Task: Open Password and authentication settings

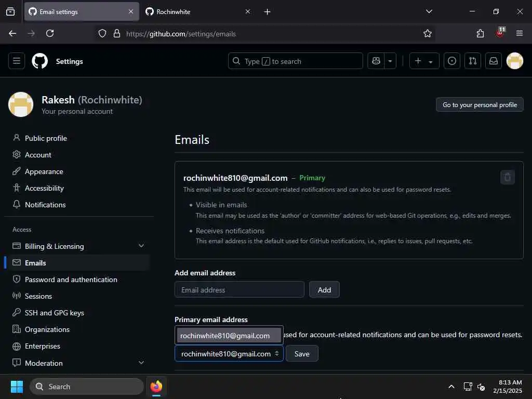Action: click(x=71, y=279)
